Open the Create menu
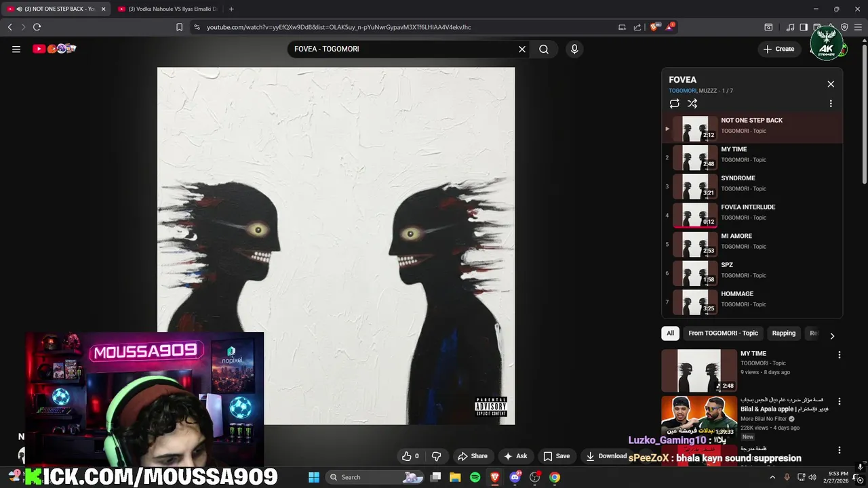This screenshot has height=488, width=868. point(778,49)
